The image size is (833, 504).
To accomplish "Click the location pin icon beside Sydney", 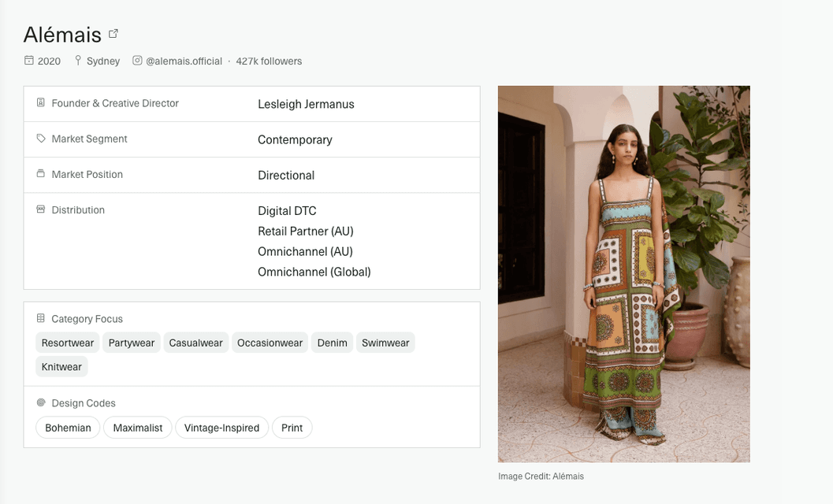I will [x=78, y=61].
